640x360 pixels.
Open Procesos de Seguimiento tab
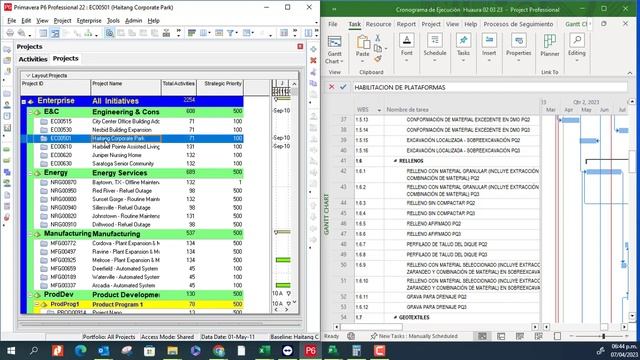[x=518, y=24]
